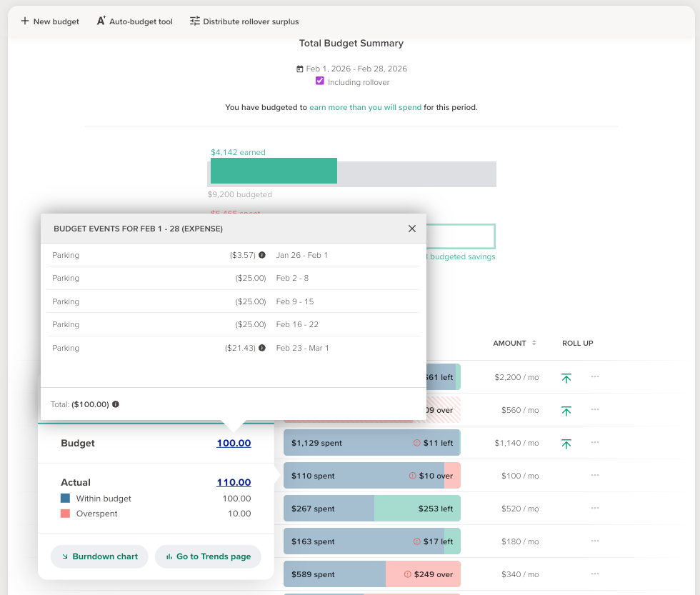Click roll up arrow for $2,200 / mo row
This screenshot has width=700, height=595.
tap(566, 378)
